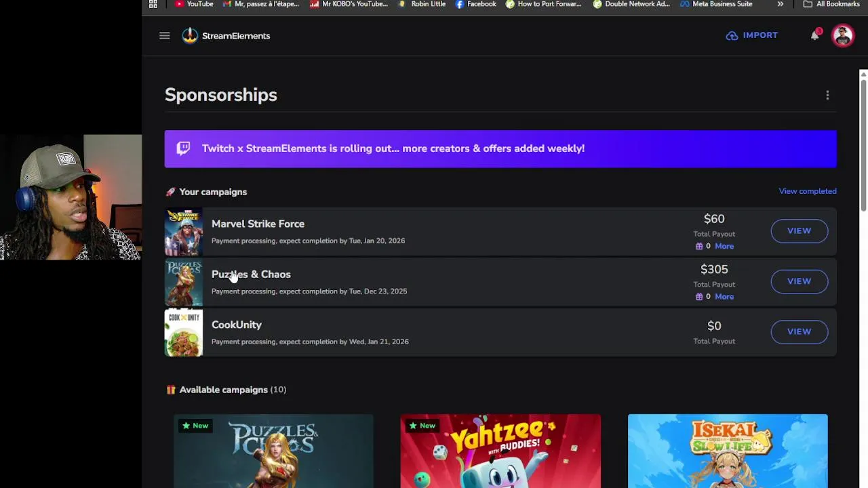Click Puzzles & Chaos Dec 23 completion text
Image resolution: width=868 pixels, height=488 pixels.
point(309,291)
